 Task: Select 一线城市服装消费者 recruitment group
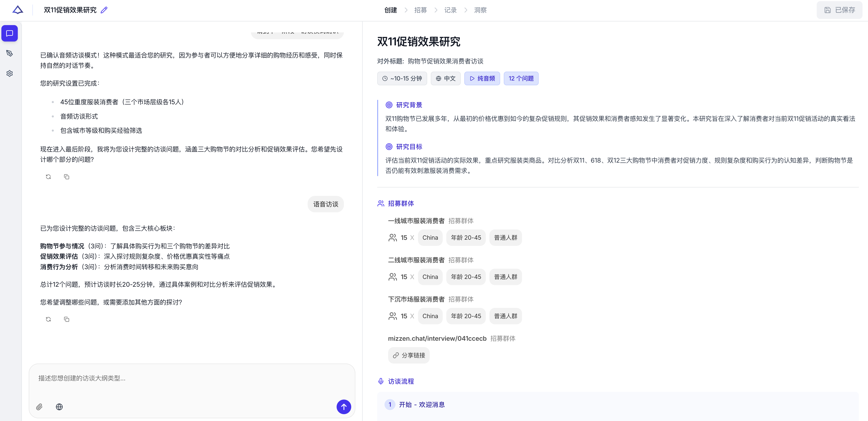[416, 221]
